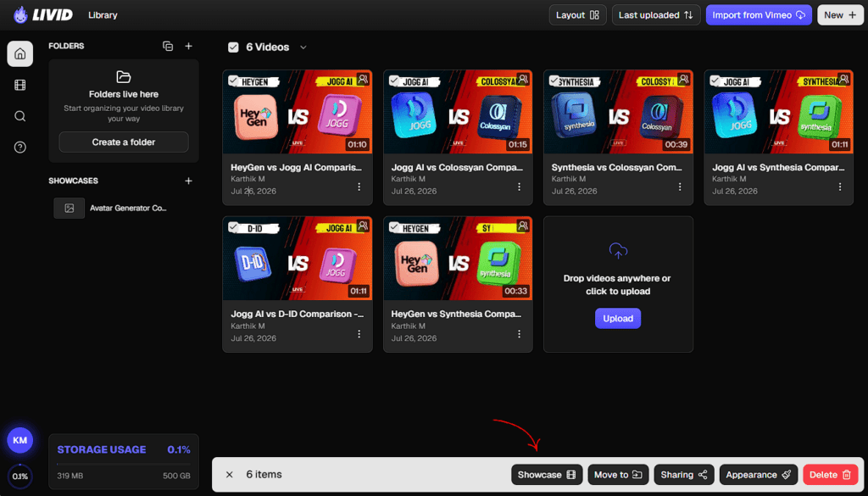868x496 pixels.
Task: Open options menu for HeyGen vs Synthesia video
Action: coord(520,334)
